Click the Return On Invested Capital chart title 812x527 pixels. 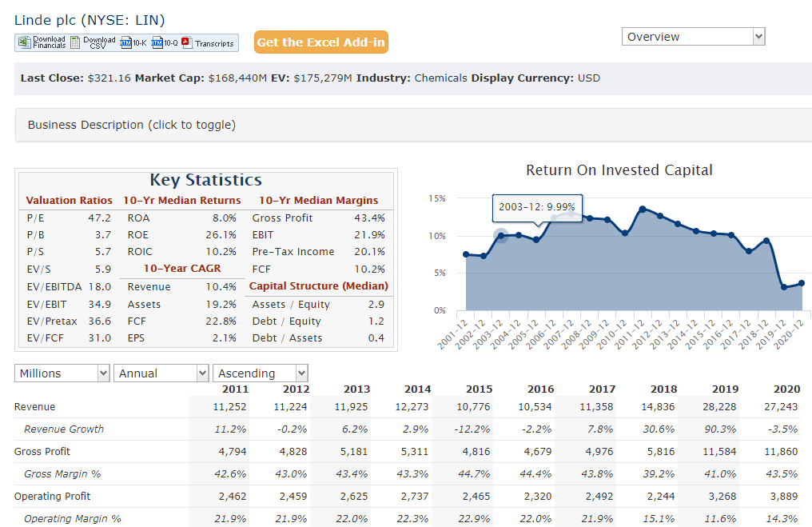point(619,170)
